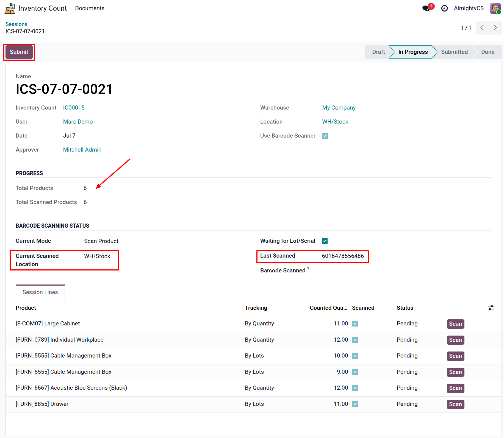
Task: Open the activities clock icon
Action: [444, 8]
